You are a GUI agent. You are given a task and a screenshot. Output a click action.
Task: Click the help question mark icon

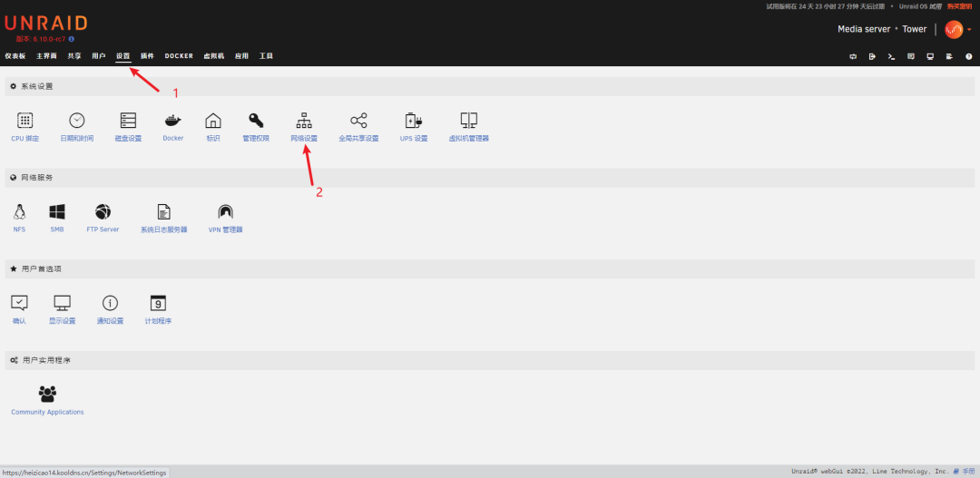tap(969, 56)
